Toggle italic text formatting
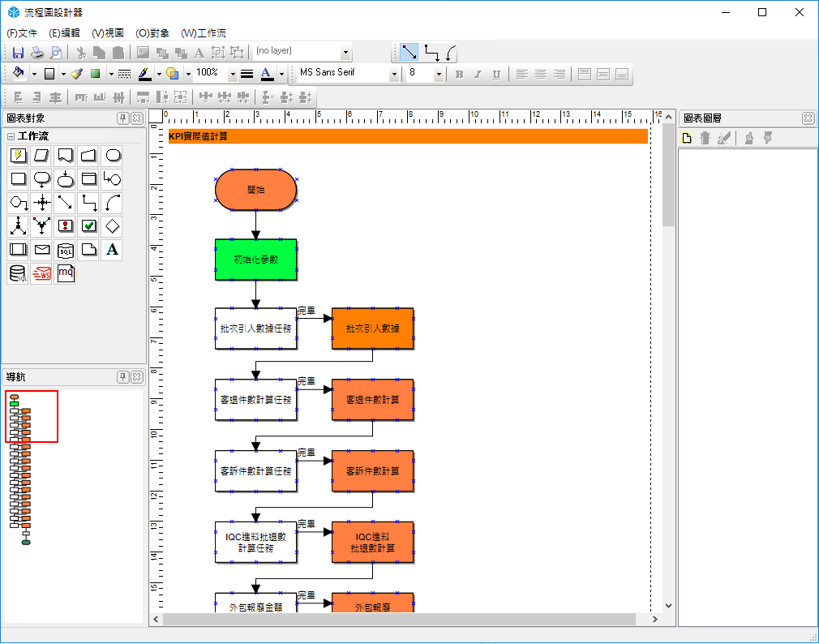 [478, 74]
